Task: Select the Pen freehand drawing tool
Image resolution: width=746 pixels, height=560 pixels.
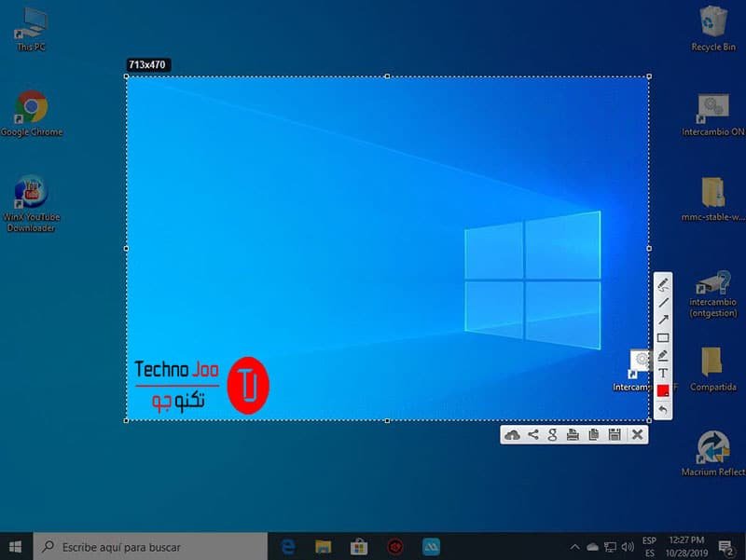Action: 663,284
